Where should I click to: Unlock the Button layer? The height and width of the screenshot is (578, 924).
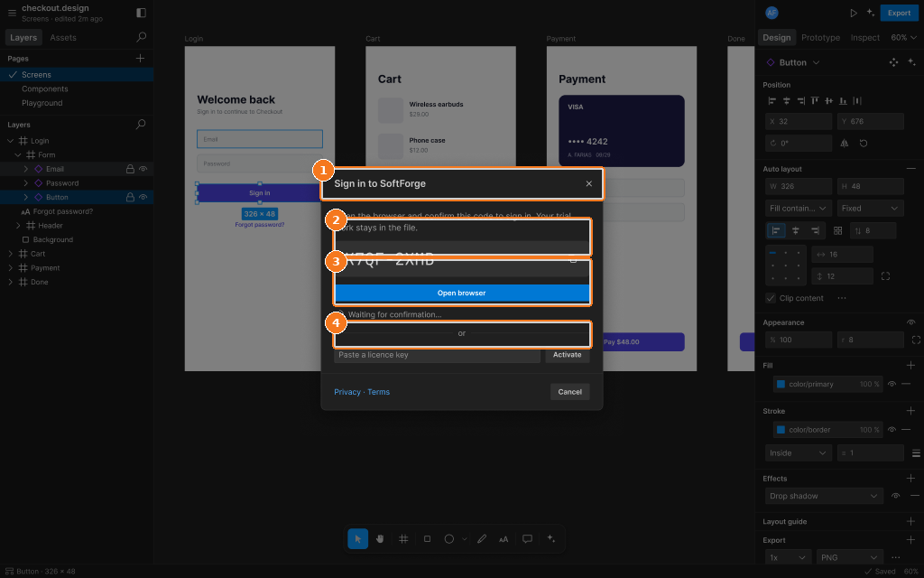tap(130, 197)
